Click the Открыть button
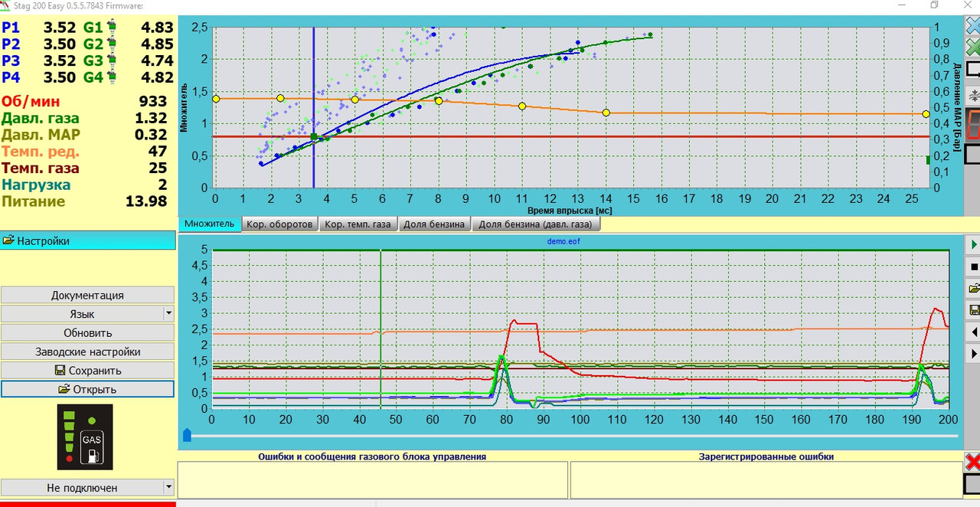The width and height of the screenshot is (980, 507). (x=87, y=389)
